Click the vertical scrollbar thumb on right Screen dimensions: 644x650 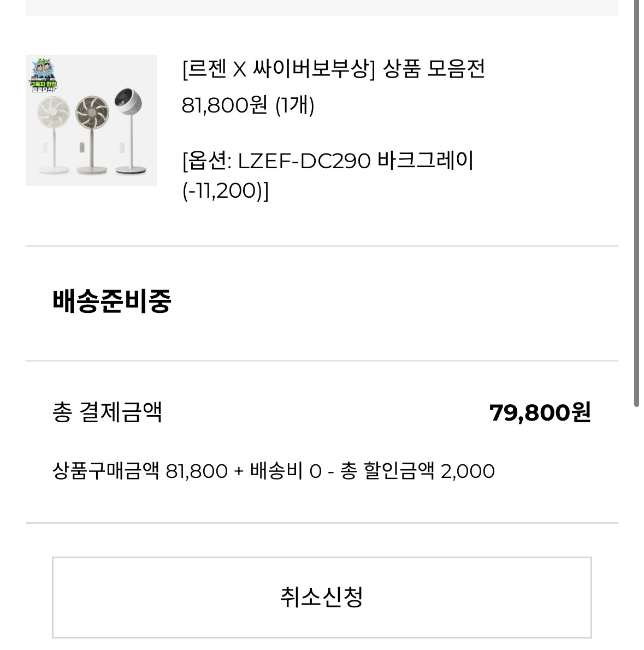point(637,203)
